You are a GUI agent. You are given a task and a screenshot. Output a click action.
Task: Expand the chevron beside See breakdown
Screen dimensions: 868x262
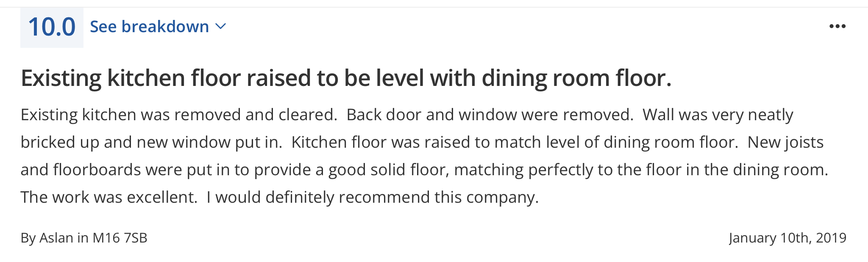click(x=220, y=27)
